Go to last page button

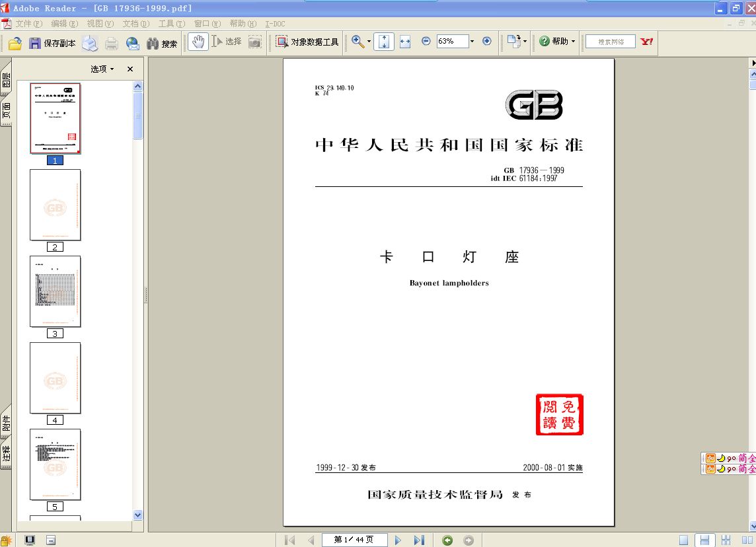419,540
